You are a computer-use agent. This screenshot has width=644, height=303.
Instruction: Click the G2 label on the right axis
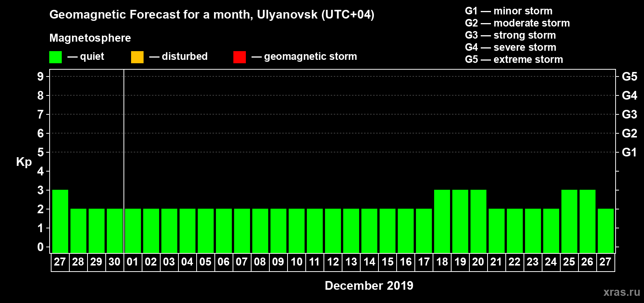coord(629,133)
